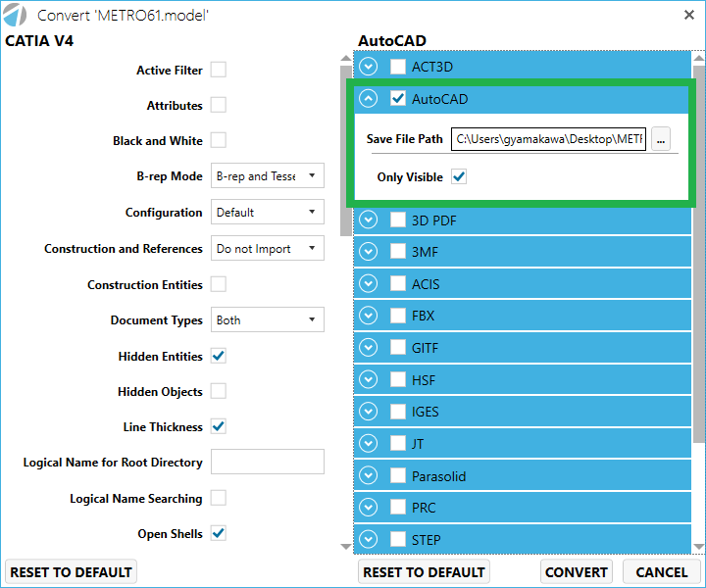Open the Configuration dropdown

tap(268, 212)
